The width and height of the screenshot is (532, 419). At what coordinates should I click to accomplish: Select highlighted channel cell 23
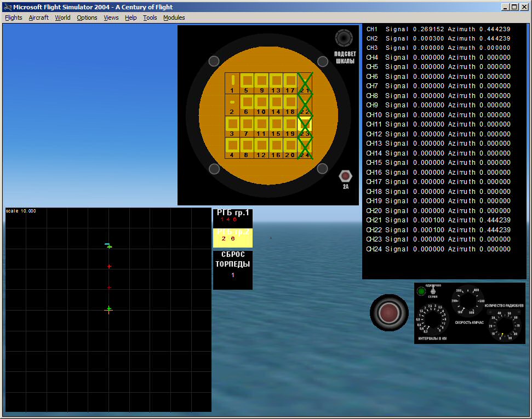(x=305, y=126)
